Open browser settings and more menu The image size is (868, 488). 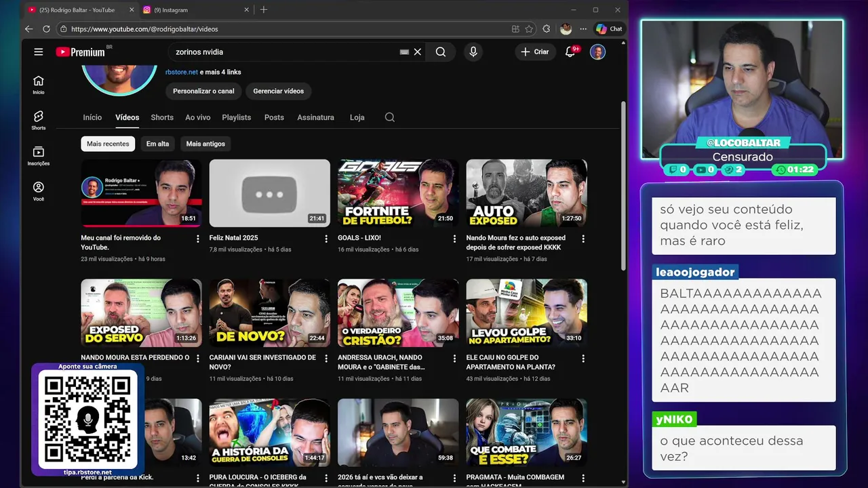(583, 28)
